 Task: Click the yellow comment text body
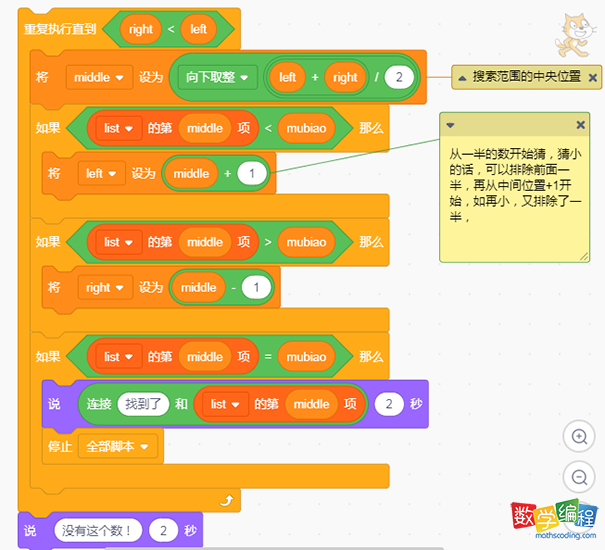(x=515, y=185)
